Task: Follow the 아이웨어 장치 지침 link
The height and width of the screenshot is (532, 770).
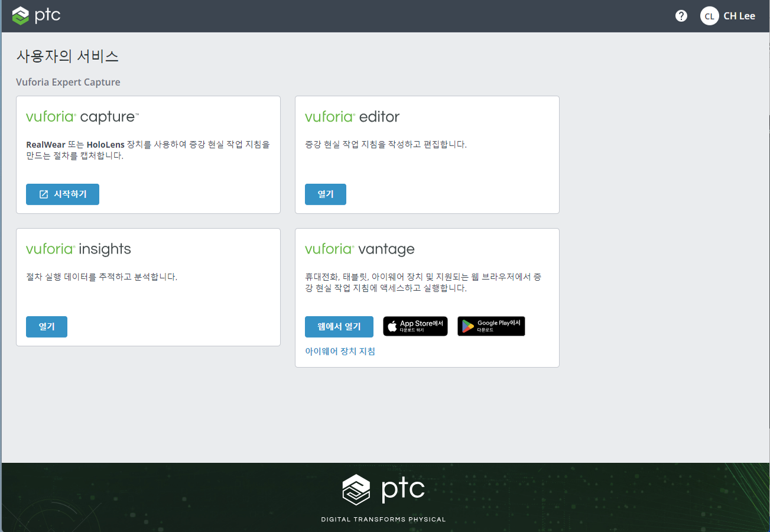Action: 340,351
